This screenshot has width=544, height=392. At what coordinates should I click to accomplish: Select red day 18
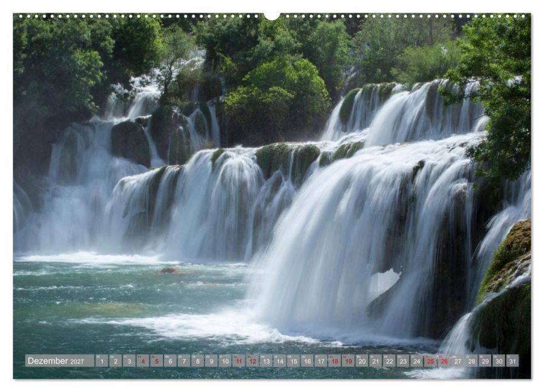(335, 361)
